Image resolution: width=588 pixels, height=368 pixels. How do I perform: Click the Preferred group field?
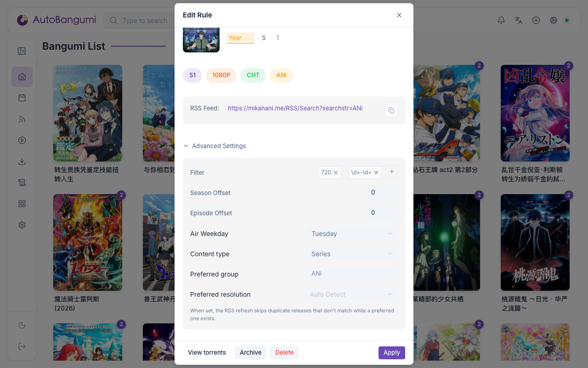[x=351, y=274]
